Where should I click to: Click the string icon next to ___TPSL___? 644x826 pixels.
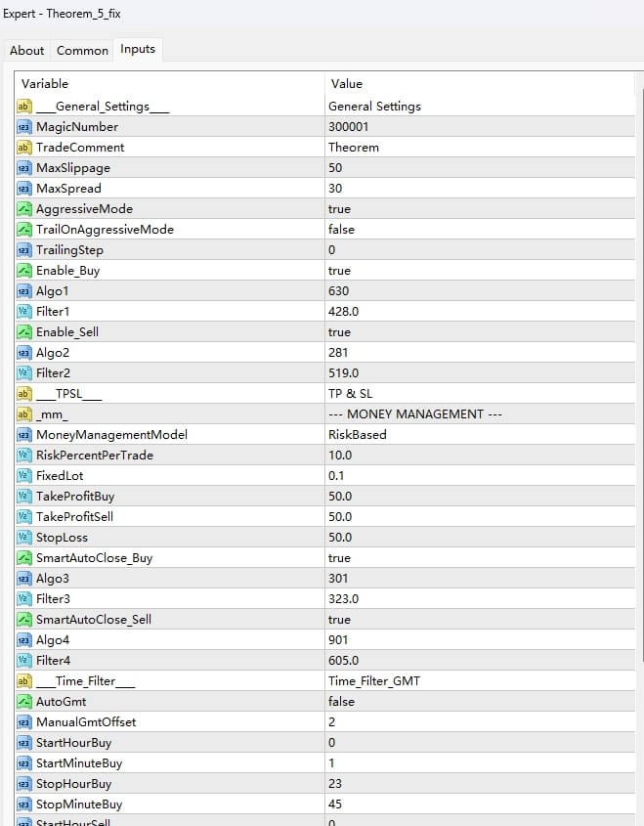click(24, 394)
